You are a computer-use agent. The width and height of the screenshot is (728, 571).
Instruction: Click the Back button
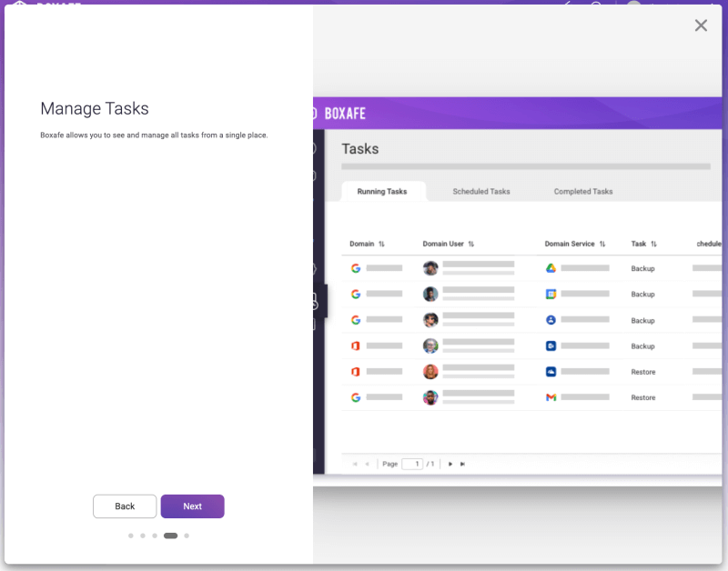tap(125, 506)
